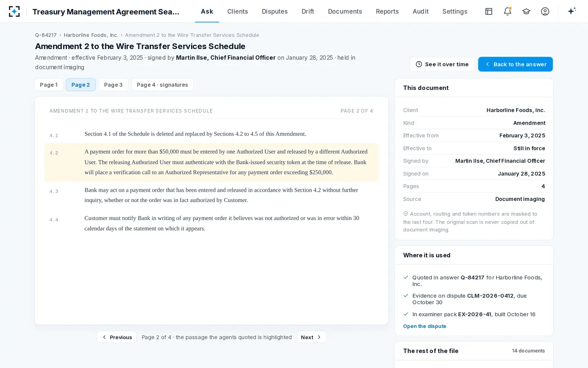Open the user account icon
The image size is (588, 368).
click(x=545, y=11)
